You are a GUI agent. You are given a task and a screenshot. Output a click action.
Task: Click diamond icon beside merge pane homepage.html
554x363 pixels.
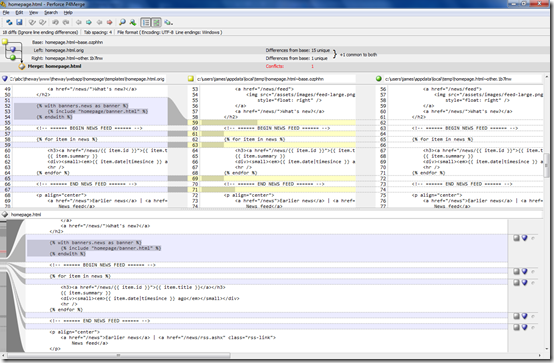pyautogui.click(x=5, y=214)
